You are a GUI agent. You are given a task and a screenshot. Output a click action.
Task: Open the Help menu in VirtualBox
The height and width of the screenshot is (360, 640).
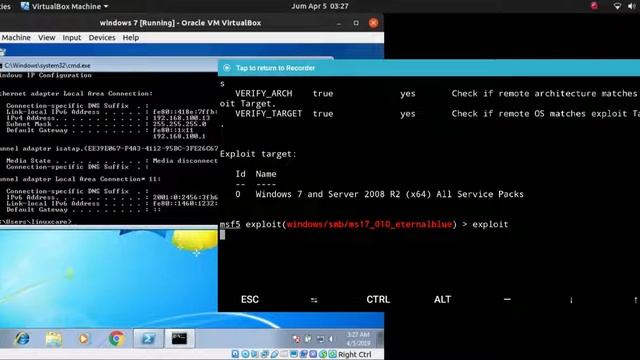click(x=131, y=37)
